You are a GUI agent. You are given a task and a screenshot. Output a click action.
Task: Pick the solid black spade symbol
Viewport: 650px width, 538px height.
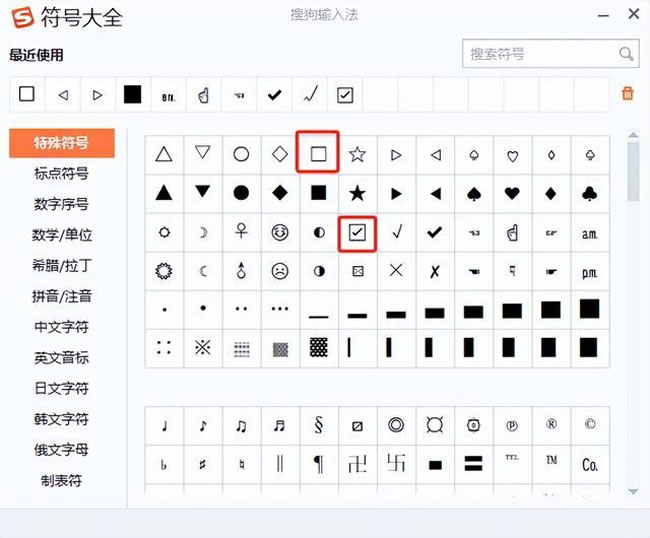pyautogui.click(x=473, y=193)
